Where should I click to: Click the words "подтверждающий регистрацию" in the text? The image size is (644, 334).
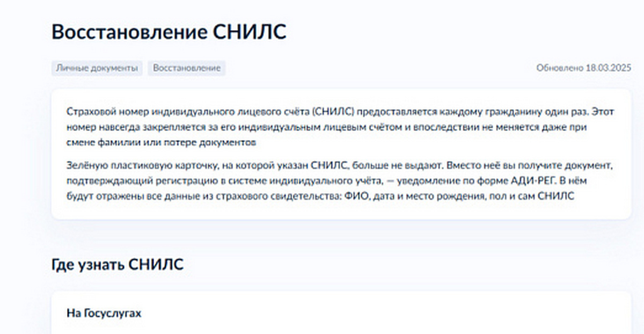pos(126,181)
